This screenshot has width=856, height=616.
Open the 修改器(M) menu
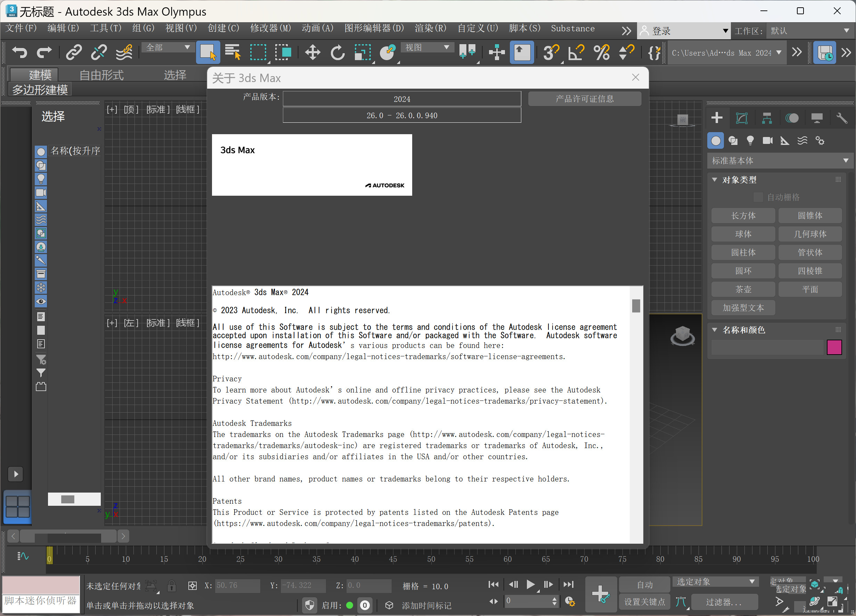[x=271, y=28]
